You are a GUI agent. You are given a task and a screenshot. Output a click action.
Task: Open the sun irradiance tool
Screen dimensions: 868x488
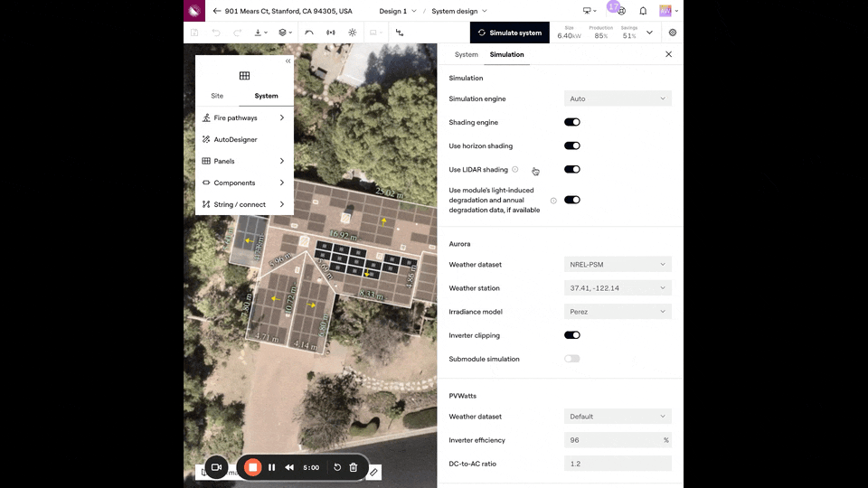352,33
